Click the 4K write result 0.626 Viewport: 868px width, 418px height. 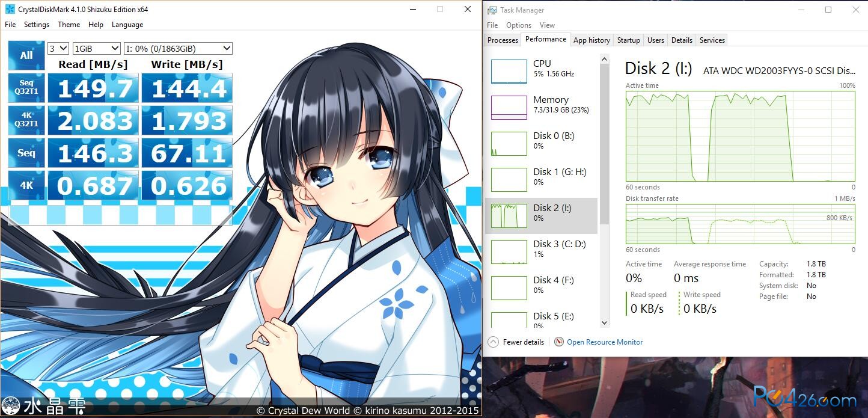click(187, 185)
